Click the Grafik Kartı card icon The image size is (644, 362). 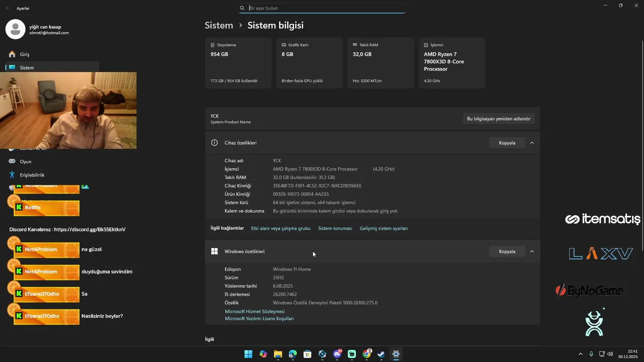pyautogui.click(x=284, y=45)
